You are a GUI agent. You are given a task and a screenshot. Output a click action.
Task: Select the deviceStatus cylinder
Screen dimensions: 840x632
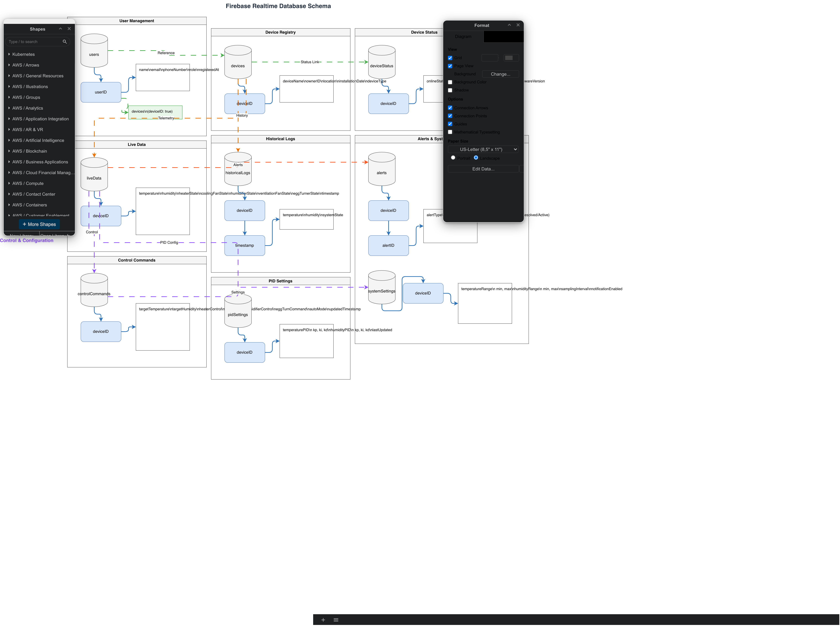[x=382, y=62]
